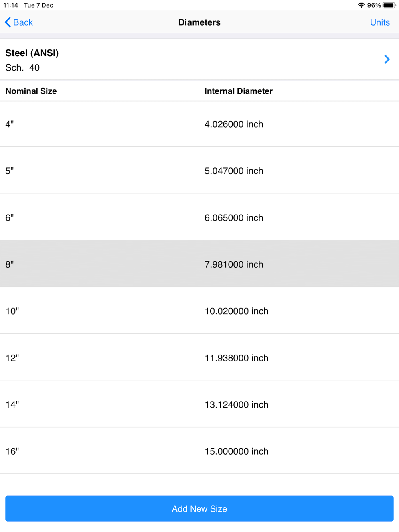
Task: Expand Steel (ANSI) chevron arrow
Action: tap(387, 59)
